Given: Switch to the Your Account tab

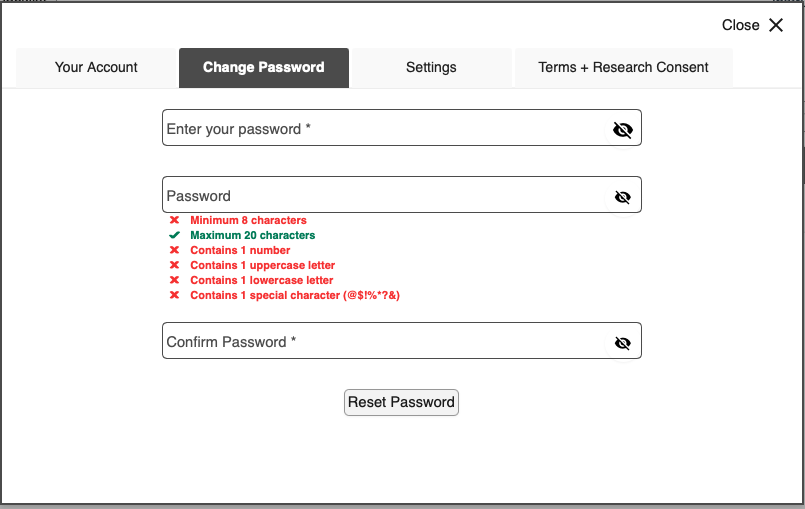Looking at the screenshot, I should pos(96,68).
